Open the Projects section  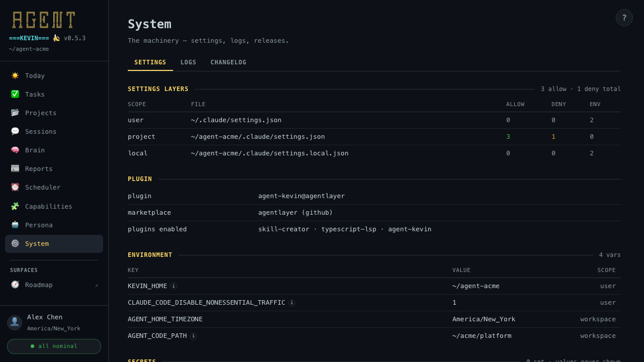(x=54, y=113)
